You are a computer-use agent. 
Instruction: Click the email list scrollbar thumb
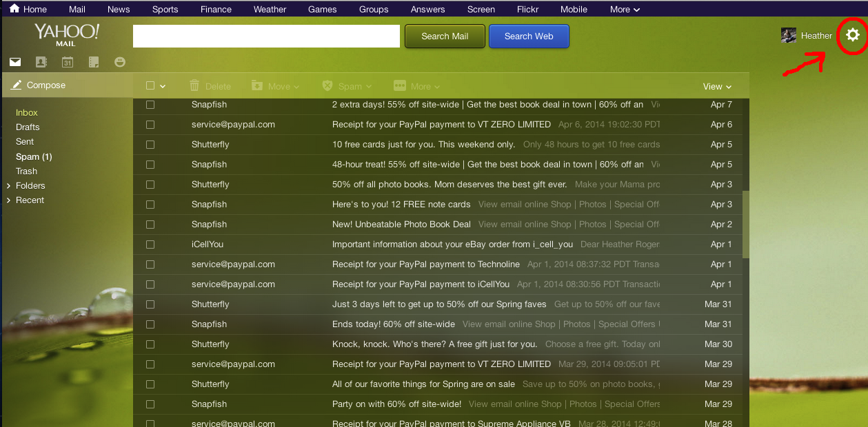[745, 225]
